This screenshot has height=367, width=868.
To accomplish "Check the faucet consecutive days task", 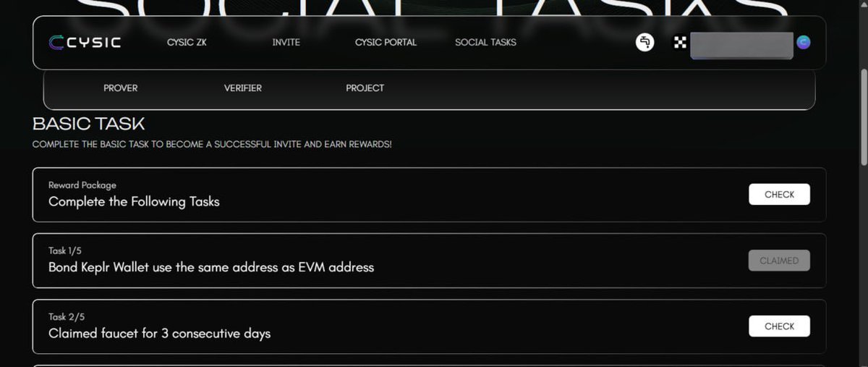I will pyautogui.click(x=779, y=326).
